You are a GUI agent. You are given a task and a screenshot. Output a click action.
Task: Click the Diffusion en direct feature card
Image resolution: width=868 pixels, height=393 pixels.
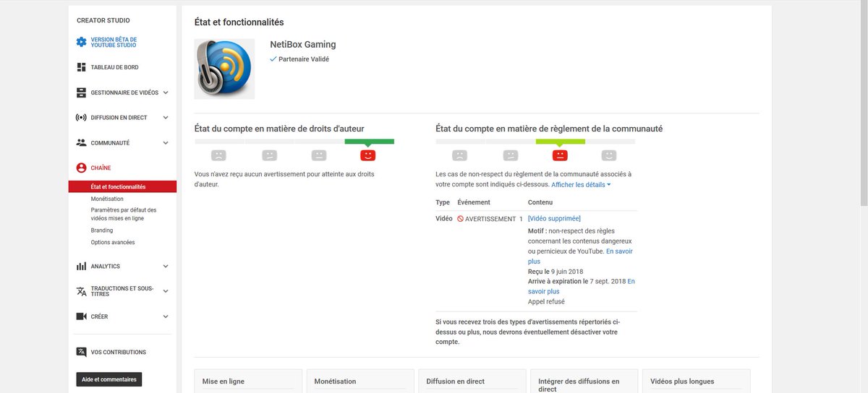(472, 381)
